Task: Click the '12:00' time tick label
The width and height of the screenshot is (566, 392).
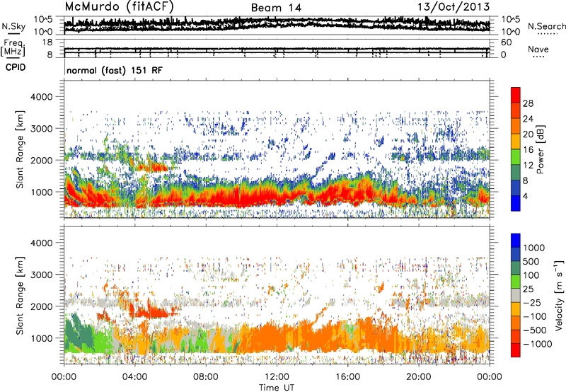Action: 277,377
